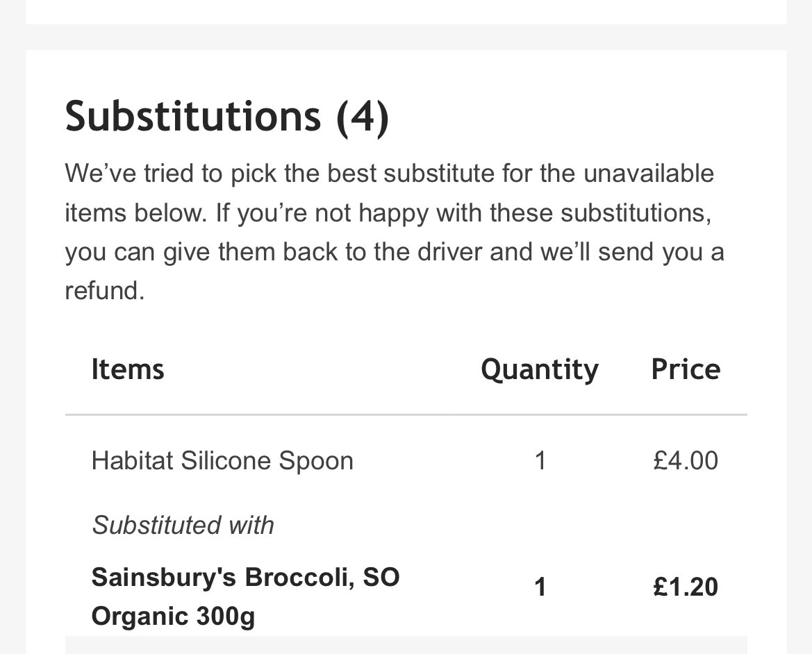Click the substitution explanation paragraph
The image size is (812, 654).
(395, 232)
